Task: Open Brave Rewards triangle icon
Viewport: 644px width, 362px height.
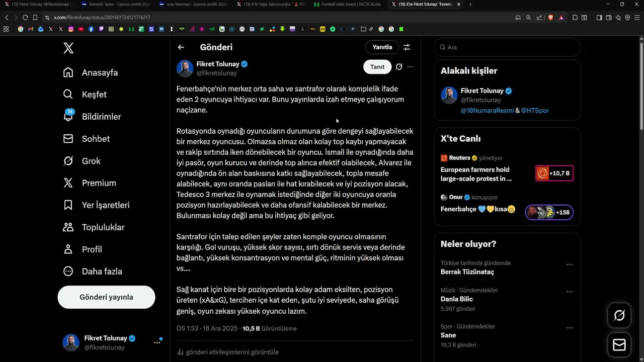Action: (561, 18)
